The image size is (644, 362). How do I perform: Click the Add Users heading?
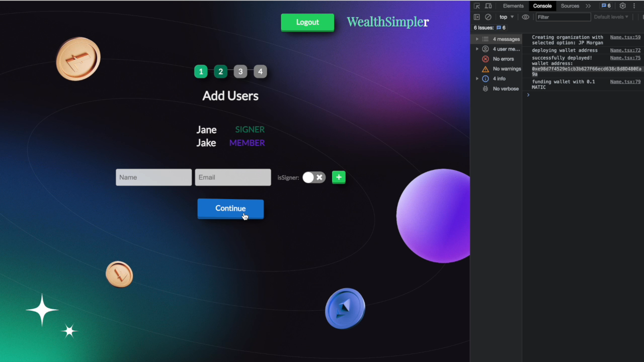230,96
